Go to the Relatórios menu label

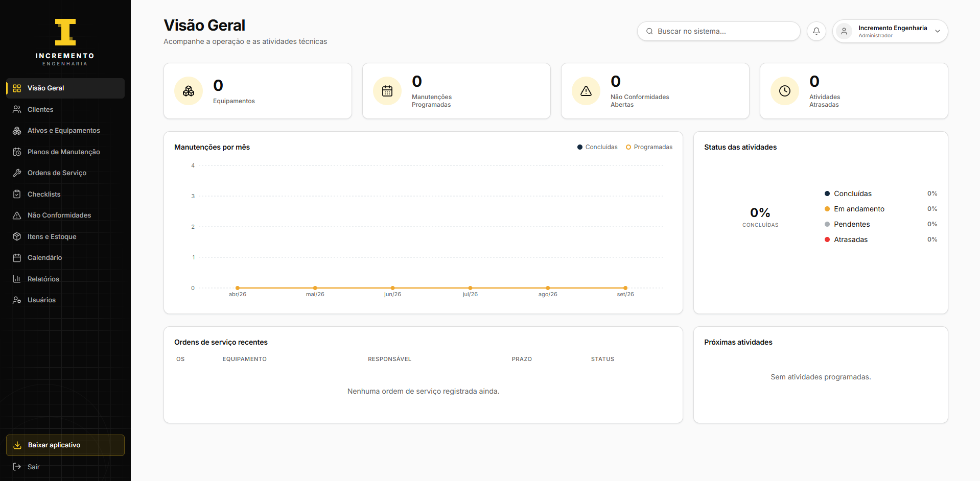click(43, 279)
